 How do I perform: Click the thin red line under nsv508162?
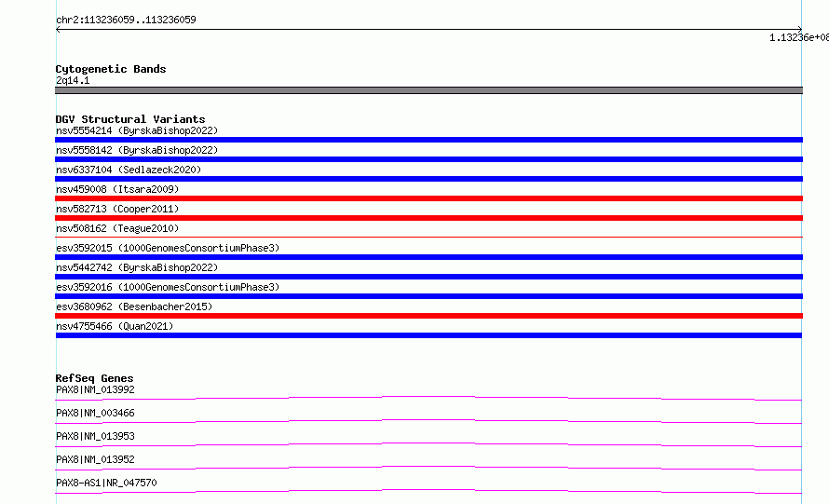pos(428,237)
